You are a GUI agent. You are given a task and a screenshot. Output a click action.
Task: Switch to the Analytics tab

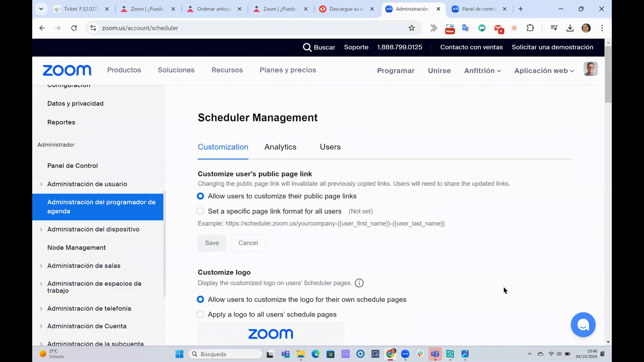pyautogui.click(x=280, y=147)
